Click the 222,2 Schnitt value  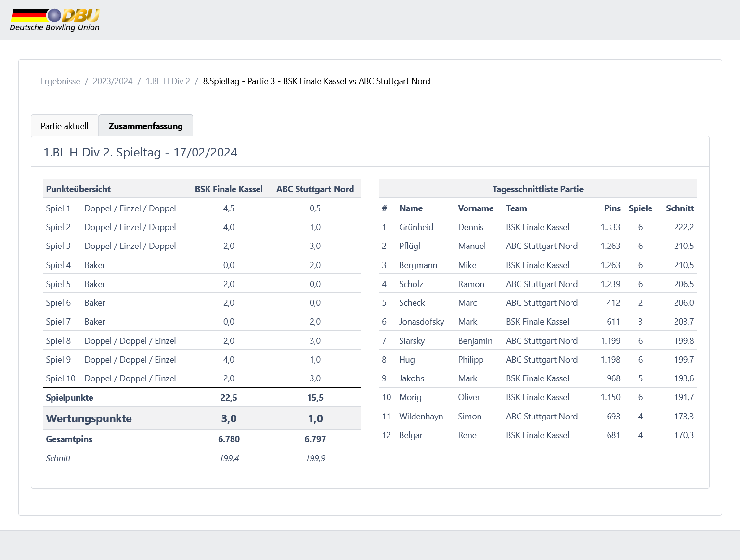pyautogui.click(x=684, y=227)
